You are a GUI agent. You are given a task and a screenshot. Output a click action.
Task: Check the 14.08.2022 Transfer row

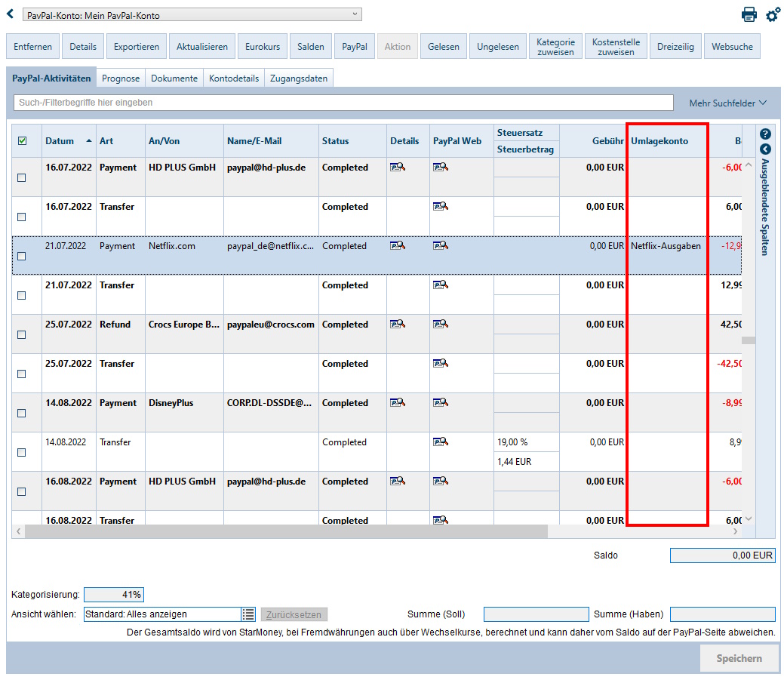(21, 453)
